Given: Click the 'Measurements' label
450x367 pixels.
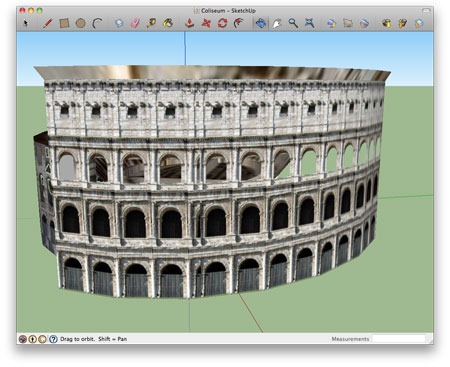Looking at the screenshot, I should click(350, 339).
